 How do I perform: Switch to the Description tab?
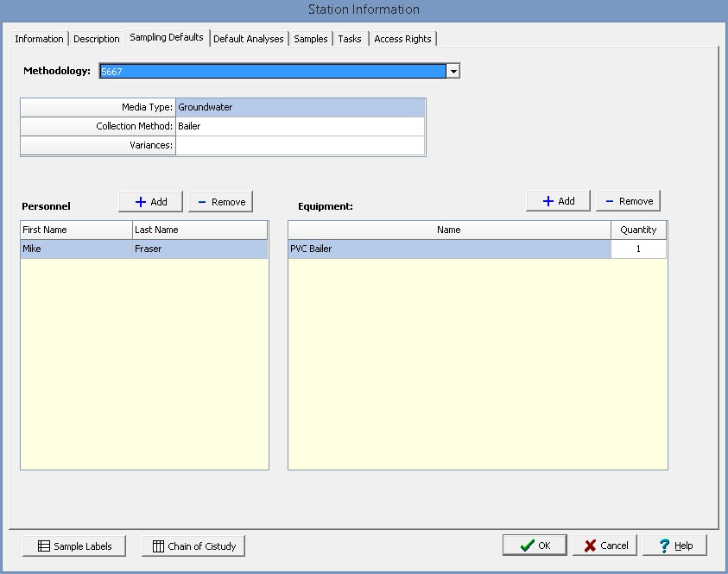coord(97,39)
